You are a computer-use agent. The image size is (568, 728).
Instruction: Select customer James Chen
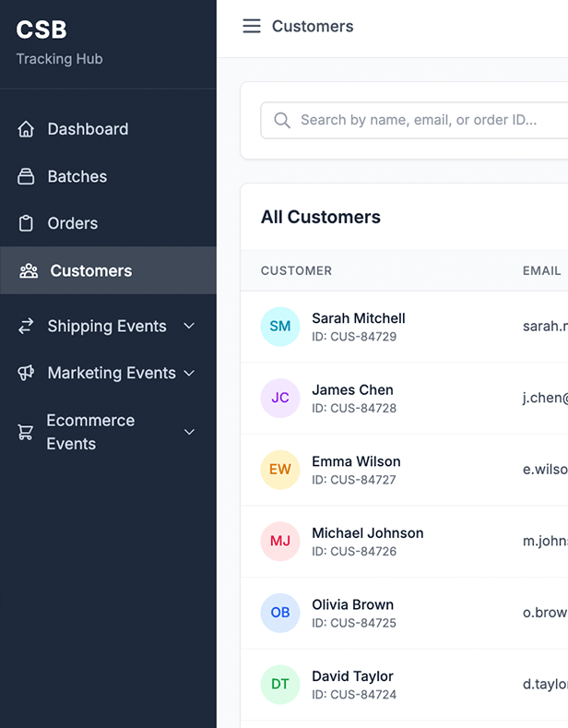(352, 390)
